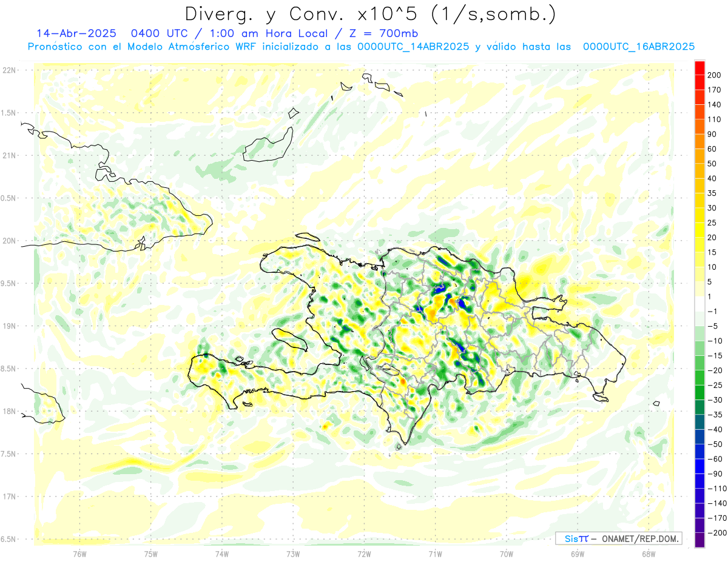The image size is (728, 562).
Task: Click the legend value "-90"
Action: point(715,473)
